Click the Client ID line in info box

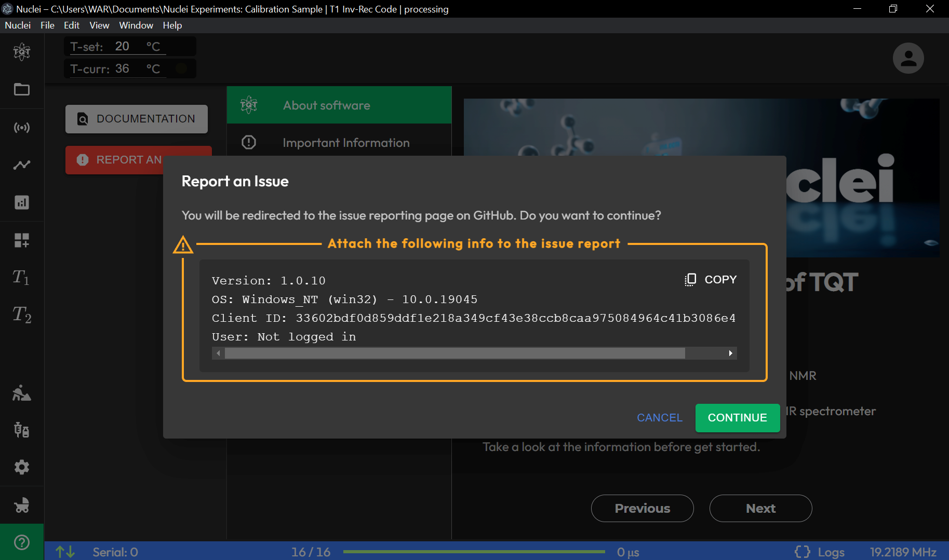[474, 318]
